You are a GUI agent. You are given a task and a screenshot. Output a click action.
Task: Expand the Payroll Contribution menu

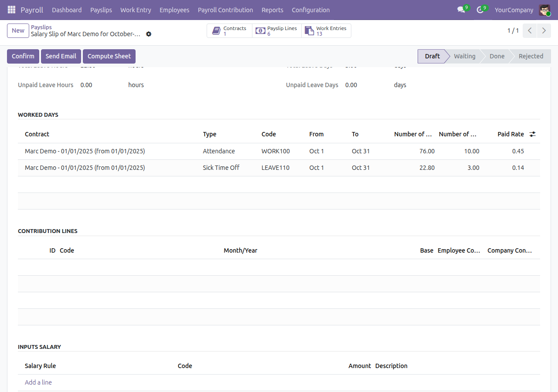225,10
